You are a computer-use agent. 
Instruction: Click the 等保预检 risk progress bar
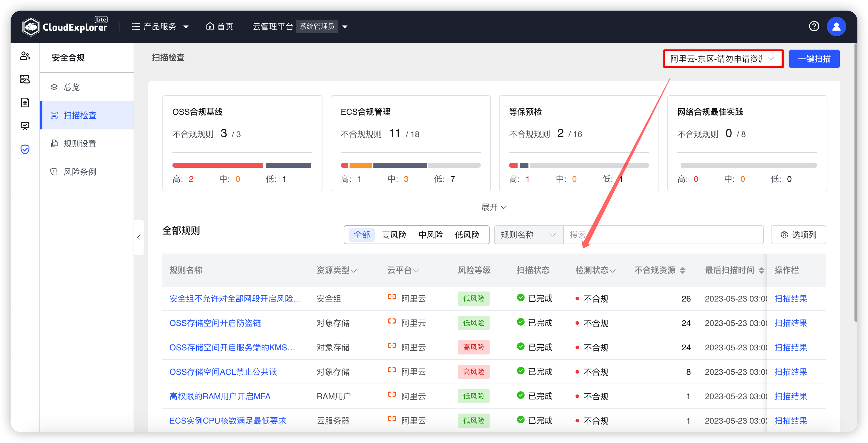click(x=578, y=165)
